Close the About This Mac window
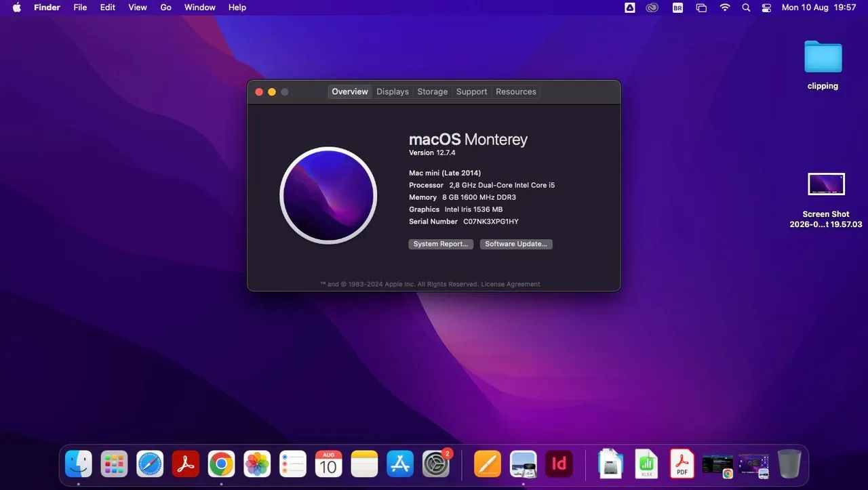 click(x=259, y=92)
